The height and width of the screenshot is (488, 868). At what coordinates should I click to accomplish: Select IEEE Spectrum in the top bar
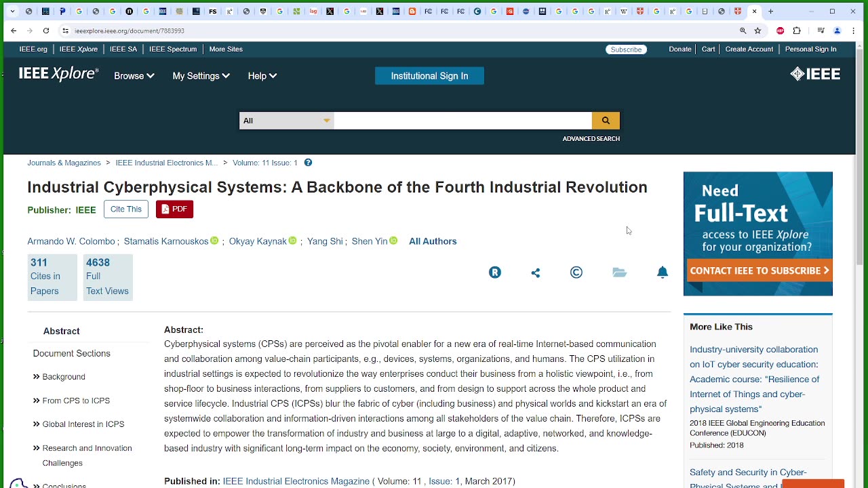pyautogui.click(x=173, y=49)
